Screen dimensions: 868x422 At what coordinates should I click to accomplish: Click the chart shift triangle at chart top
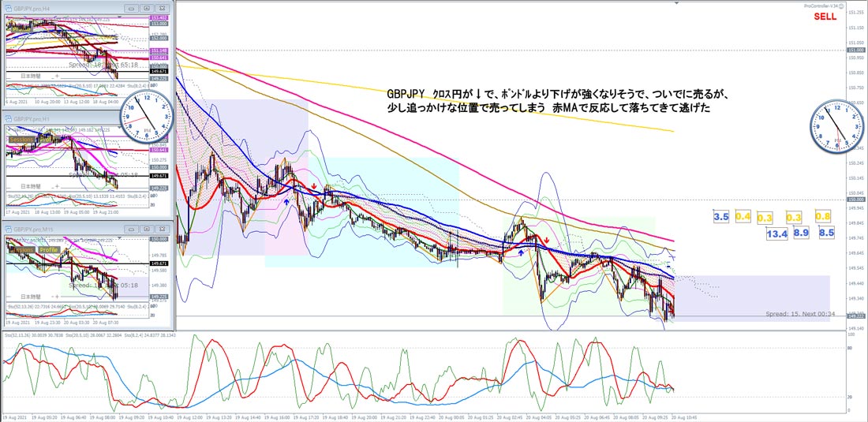tap(675, 3)
